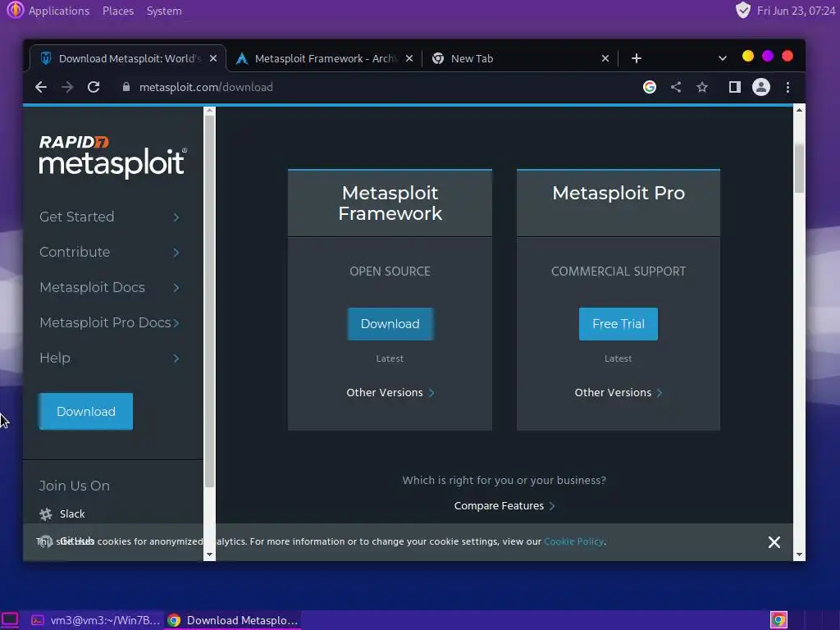Image resolution: width=840 pixels, height=630 pixels.
Task: Open Other Versions under Metasploit Framework
Action: [x=390, y=393]
